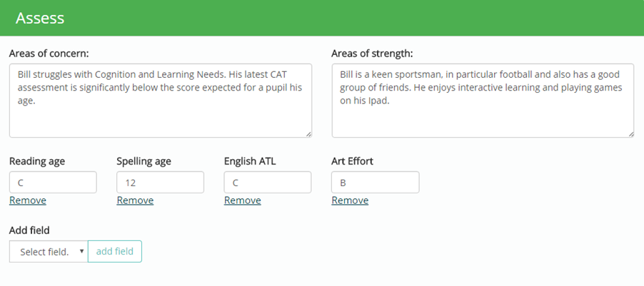Click the Reading age input field
This screenshot has height=286, width=644.
tap(53, 183)
